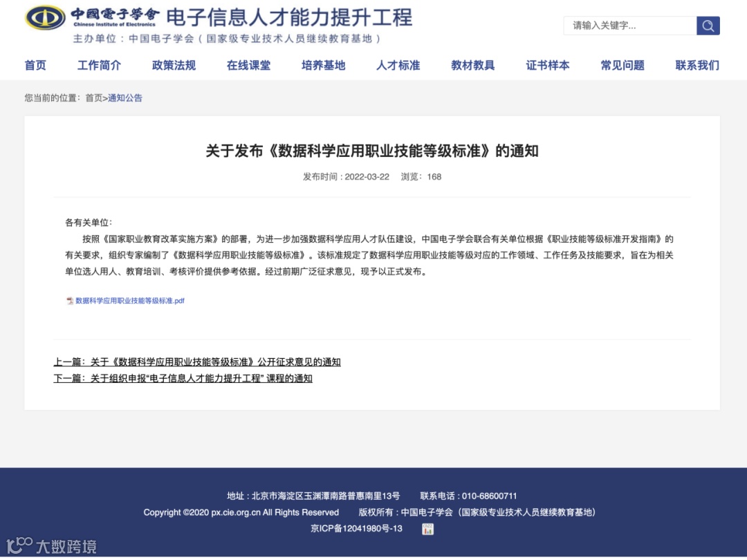Click the header title 电子信息人才能力提升工程
This screenshot has width=747, height=560.
click(x=289, y=17)
